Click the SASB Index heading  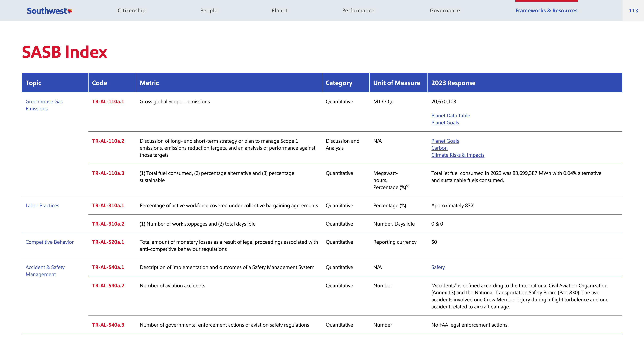click(65, 52)
